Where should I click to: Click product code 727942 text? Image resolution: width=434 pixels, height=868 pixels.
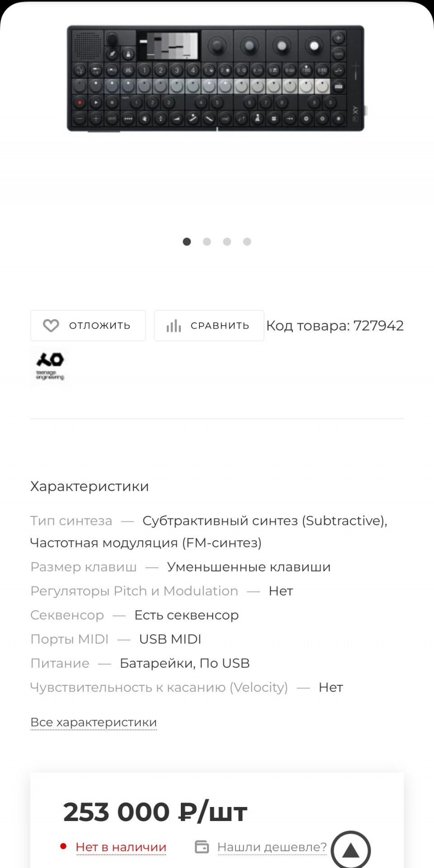pyautogui.click(x=335, y=325)
